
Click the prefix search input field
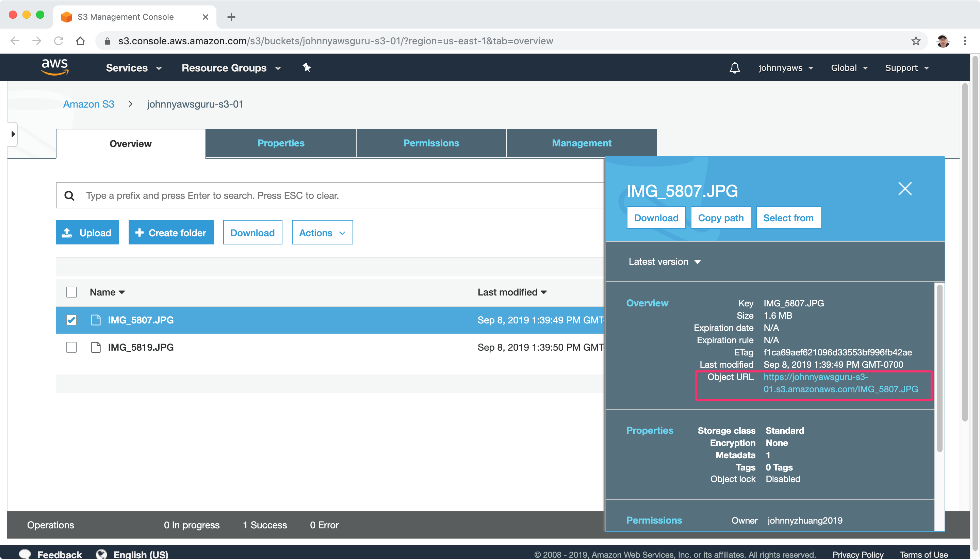coord(330,195)
